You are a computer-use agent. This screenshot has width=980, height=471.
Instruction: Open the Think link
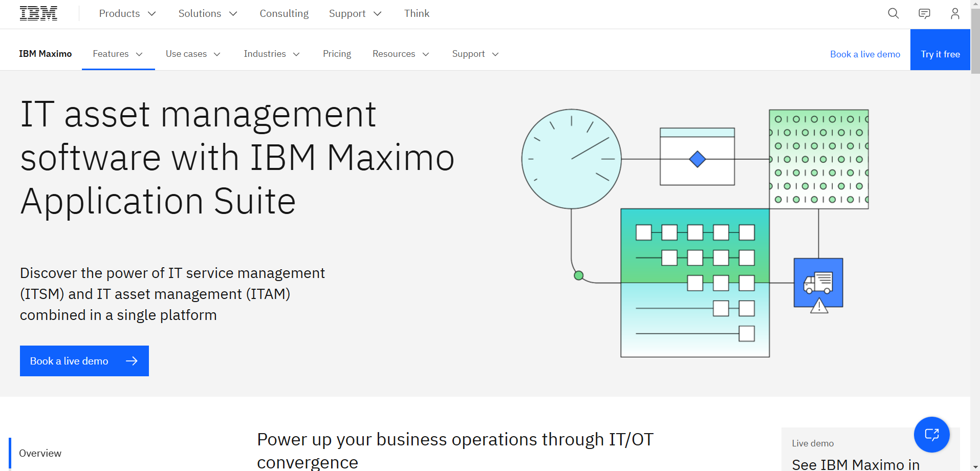click(x=417, y=13)
